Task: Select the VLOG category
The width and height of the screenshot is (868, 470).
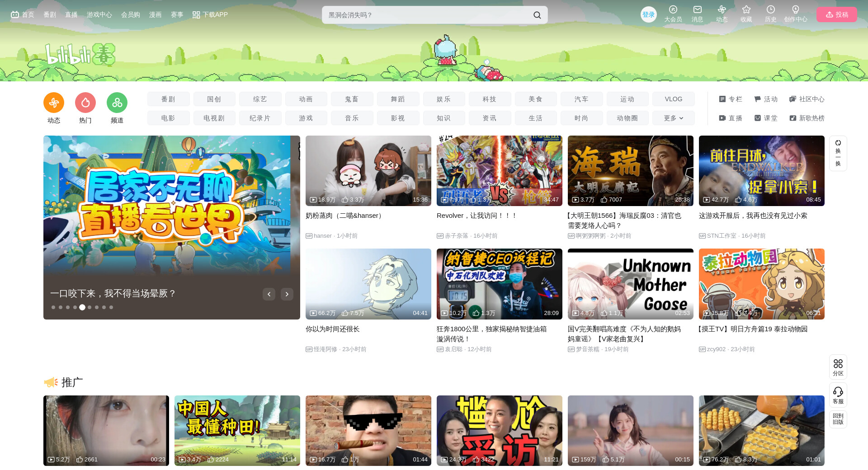Action: pos(673,99)
